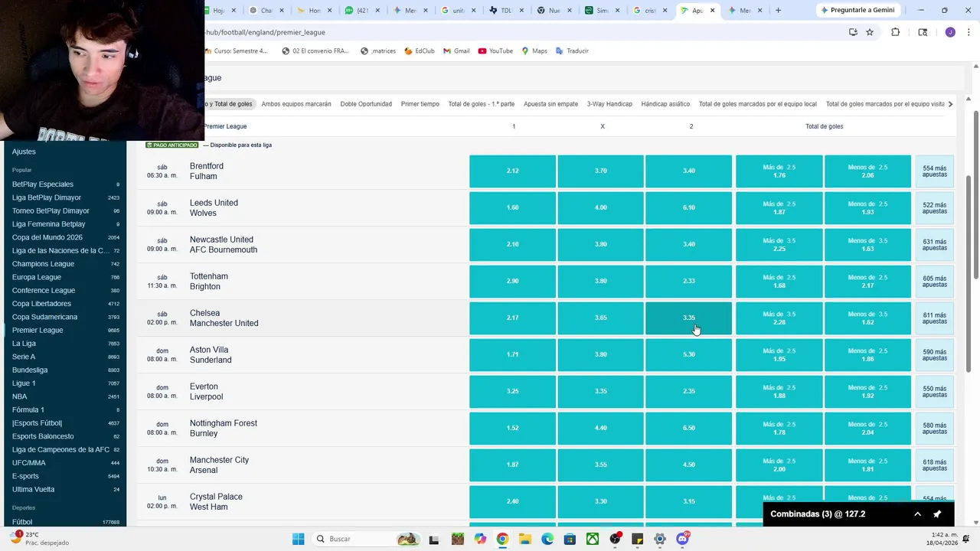Bet Manchester United win at 3.35
This screenshot has height=551, width=980.
point(688,318)
